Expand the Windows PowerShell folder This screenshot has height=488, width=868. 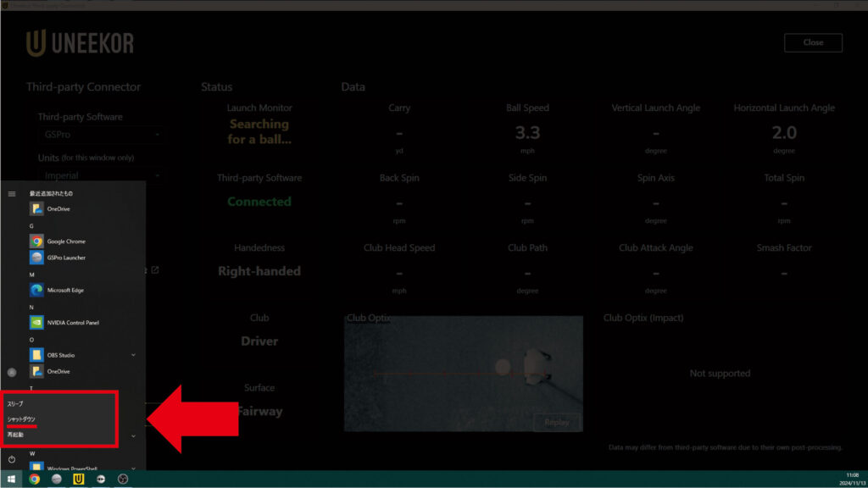click(x=134, y=468)
